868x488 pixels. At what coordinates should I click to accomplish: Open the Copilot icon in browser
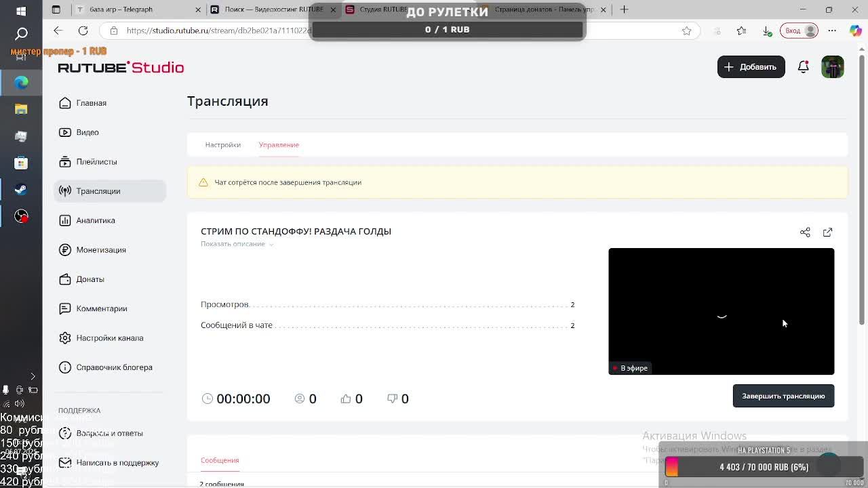[856, 30]
